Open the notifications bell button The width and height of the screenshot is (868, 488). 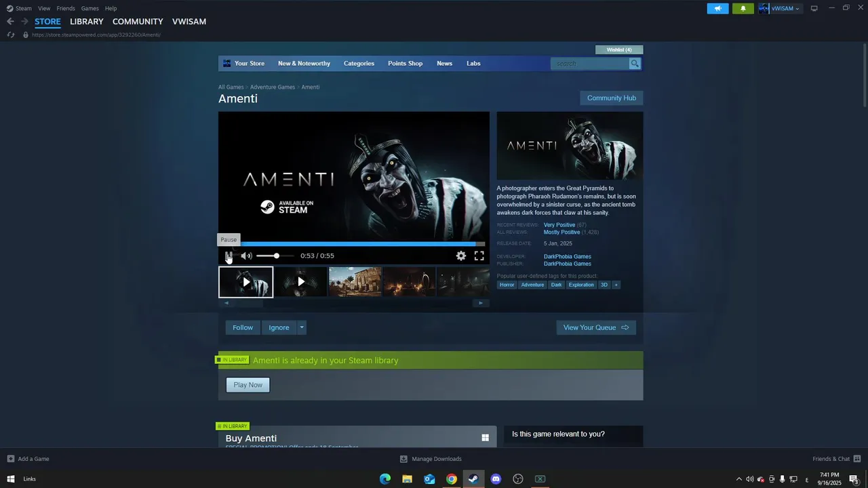coord(743,8)
